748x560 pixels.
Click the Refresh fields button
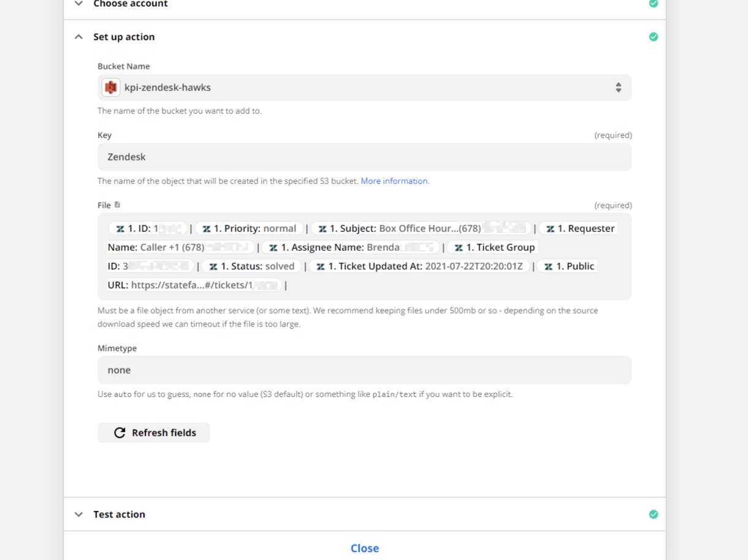[153, 433]
